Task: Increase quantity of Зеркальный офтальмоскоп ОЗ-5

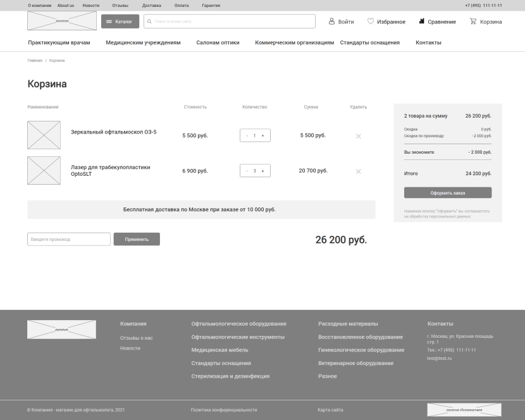Action: (x=263, y=135)
